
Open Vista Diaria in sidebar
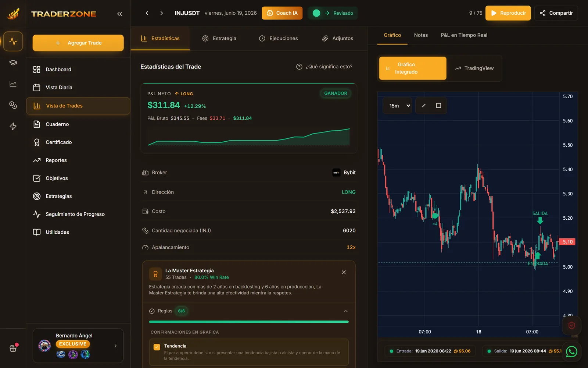click(78, 88)
